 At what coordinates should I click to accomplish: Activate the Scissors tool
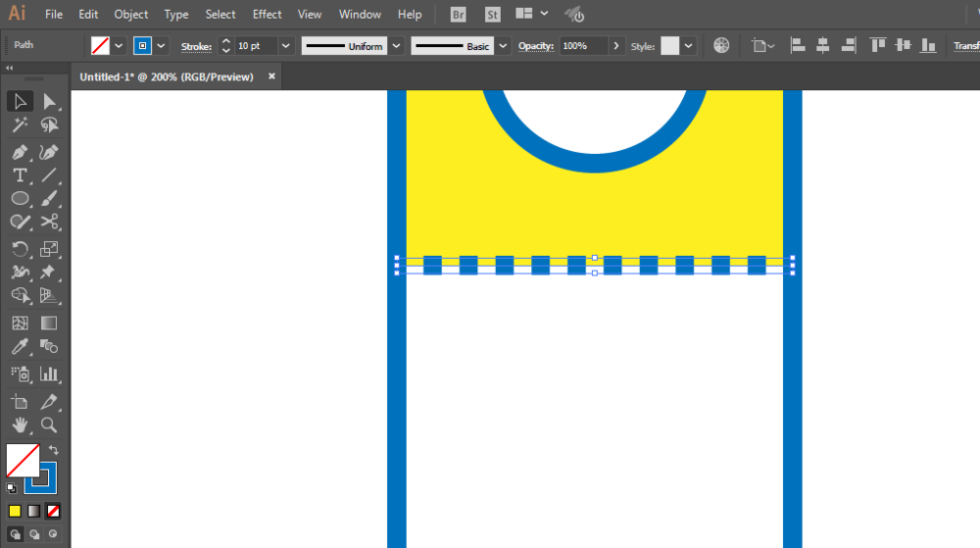pos(49,222)
